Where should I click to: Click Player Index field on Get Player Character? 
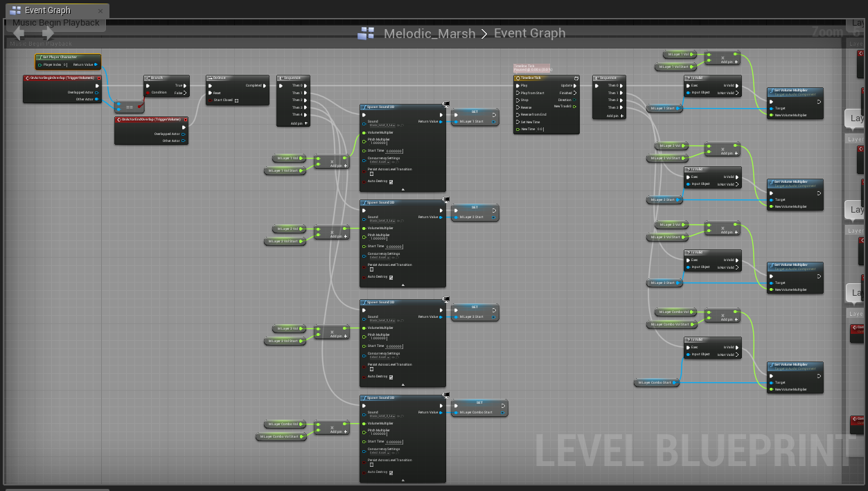tap(65, 64)
